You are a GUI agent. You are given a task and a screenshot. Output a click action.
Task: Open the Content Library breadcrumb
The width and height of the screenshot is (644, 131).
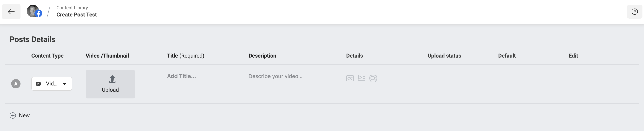coord(72,8)
